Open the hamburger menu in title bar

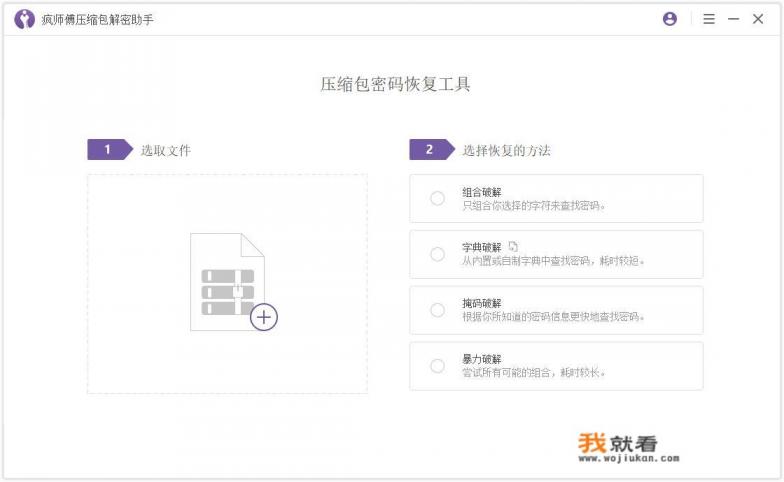click(x=708, y=19)
